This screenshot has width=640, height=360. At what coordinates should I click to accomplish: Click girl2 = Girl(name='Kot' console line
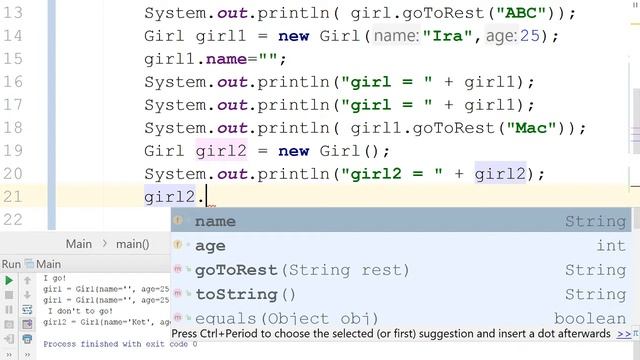(x=107, y=322)
